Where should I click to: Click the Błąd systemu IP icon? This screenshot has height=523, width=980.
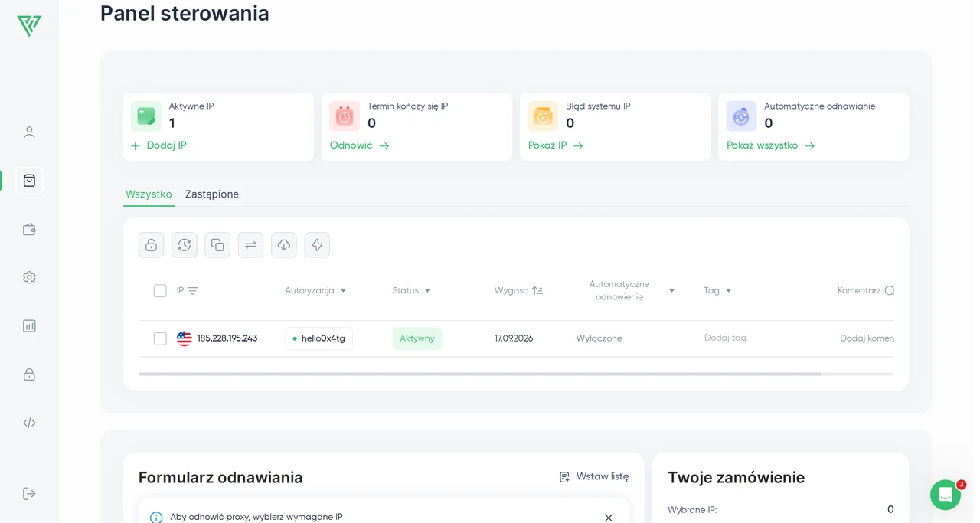pos(543,116)
